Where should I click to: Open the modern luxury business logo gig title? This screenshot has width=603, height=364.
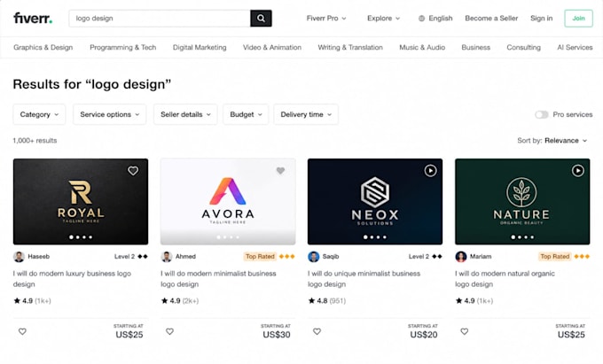click(72, 279)
